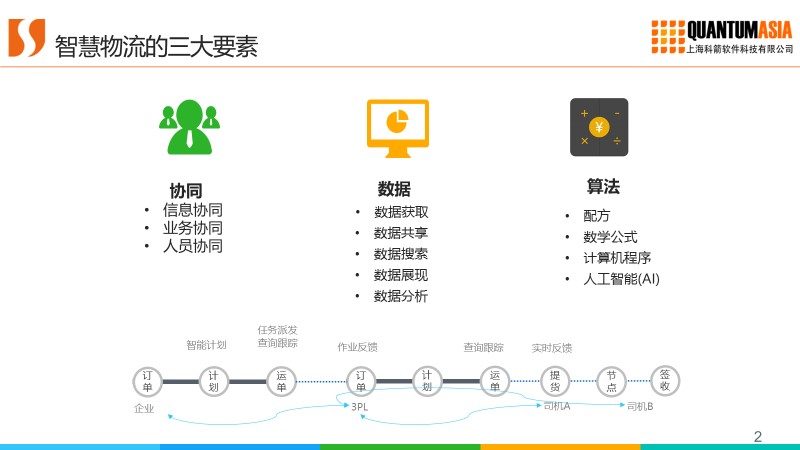Click the orange monitor pie-chart data icon

[x=397, y=128]
